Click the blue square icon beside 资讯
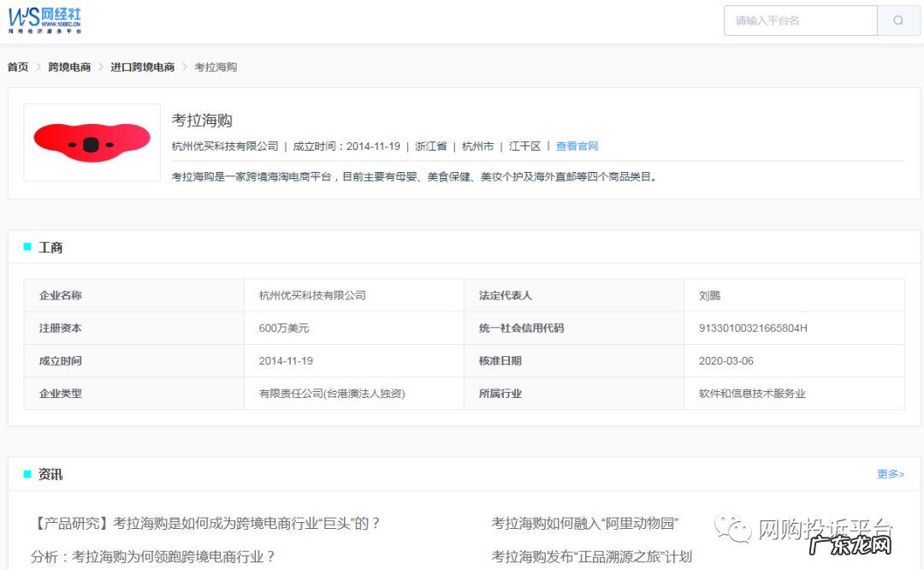The height and width of the screenshot is (570, 924). 27,473
